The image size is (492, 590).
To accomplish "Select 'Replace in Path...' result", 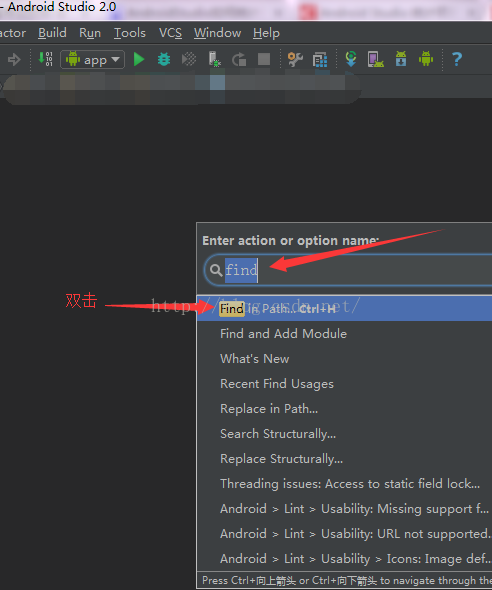I will [344, 409].
